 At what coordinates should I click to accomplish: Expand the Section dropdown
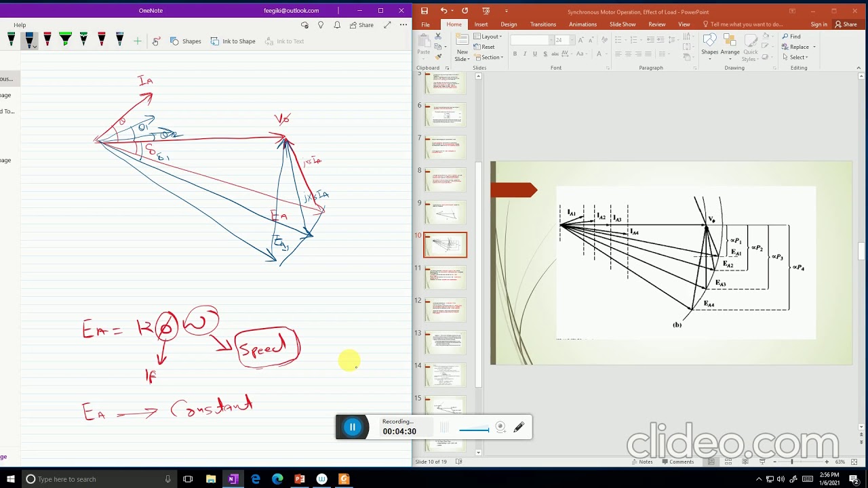[488, 57]
